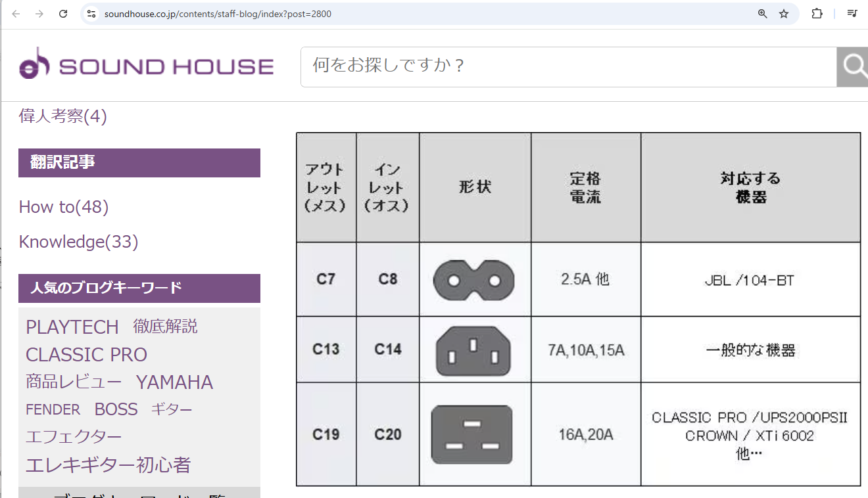Click the zoom magnifier in address bar
Image resolution: width=868 pixels, height=498 pixels.
(x=763, y=14)
